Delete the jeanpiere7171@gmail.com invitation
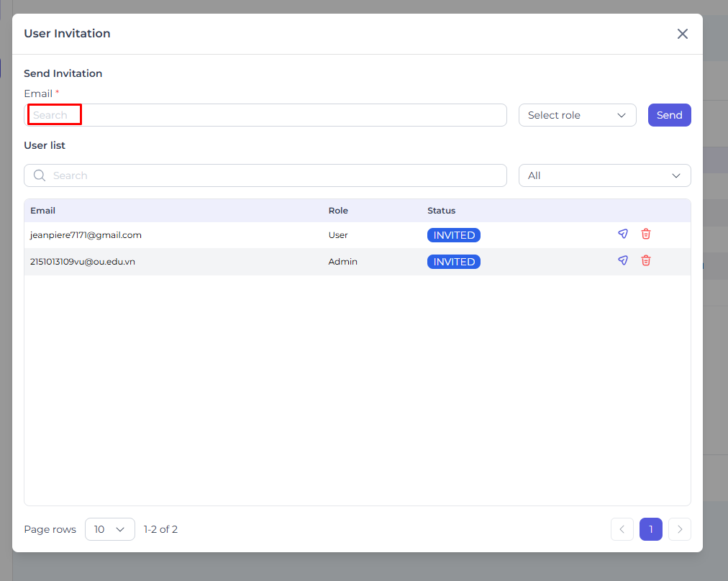This screenshot has height=581, width=728. point(646,234)
